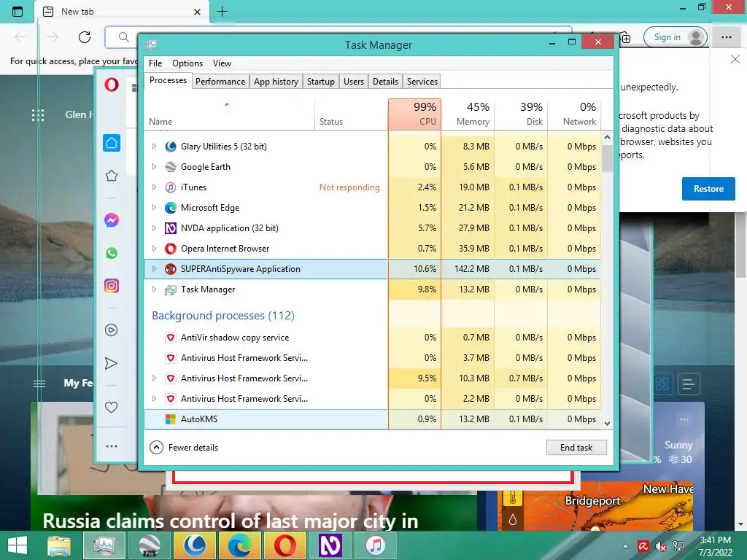
Task: Click the Glary Utilities 5 process icon
Action: (171, 147)
